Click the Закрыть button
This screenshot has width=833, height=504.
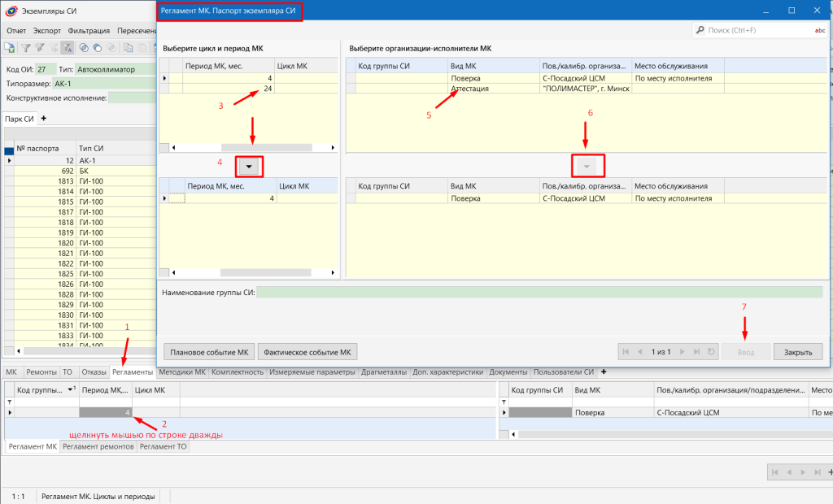(x=798, y=352)
